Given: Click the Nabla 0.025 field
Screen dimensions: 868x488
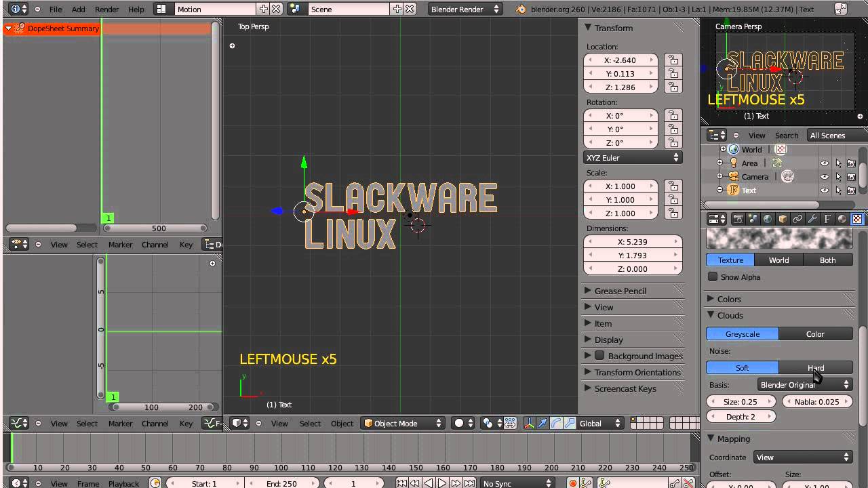Looking at the screenshot, I should (x=817, y=401).
